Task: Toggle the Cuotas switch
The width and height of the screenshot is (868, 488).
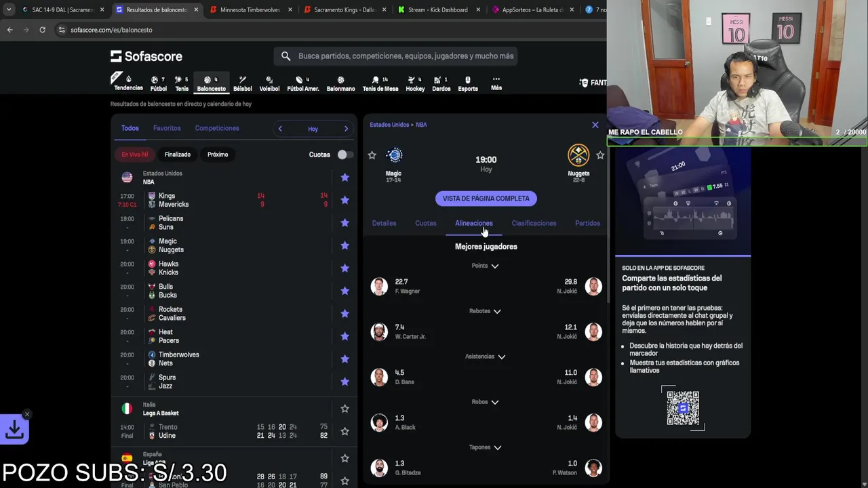Action: point(344,155)
